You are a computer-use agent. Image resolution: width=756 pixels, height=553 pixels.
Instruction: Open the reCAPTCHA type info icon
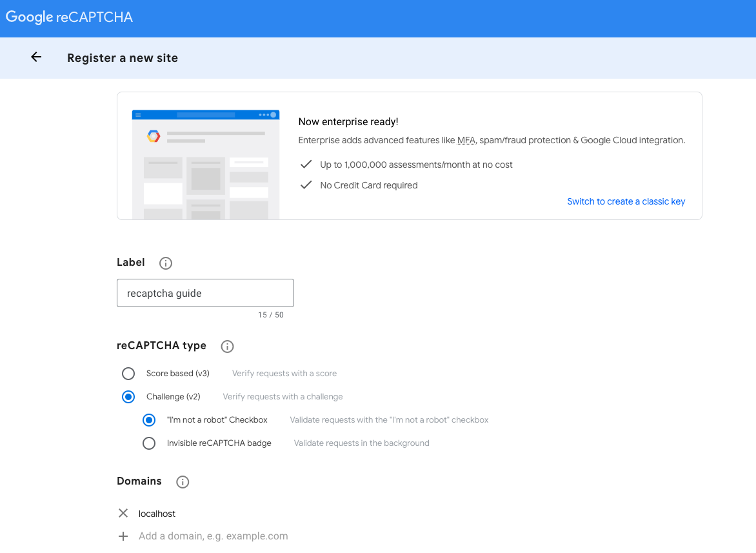pyautogui.click(x=227, y=347)
